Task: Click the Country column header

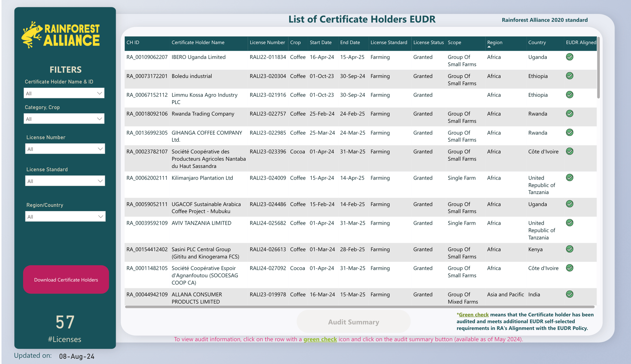Action: (537, 43)
